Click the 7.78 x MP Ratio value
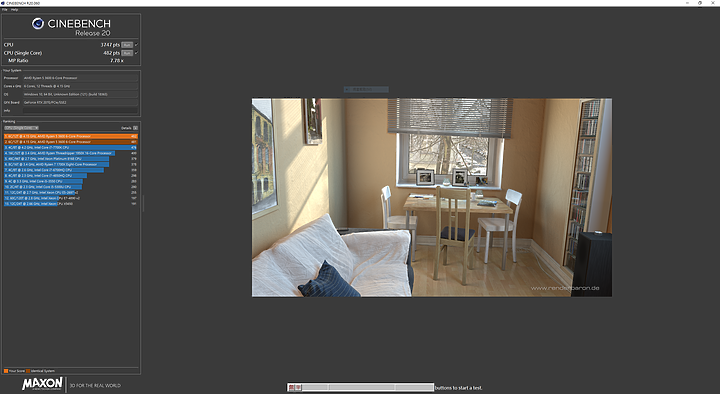The width and height of the screenshot is (720, 394). pos(117,61)
